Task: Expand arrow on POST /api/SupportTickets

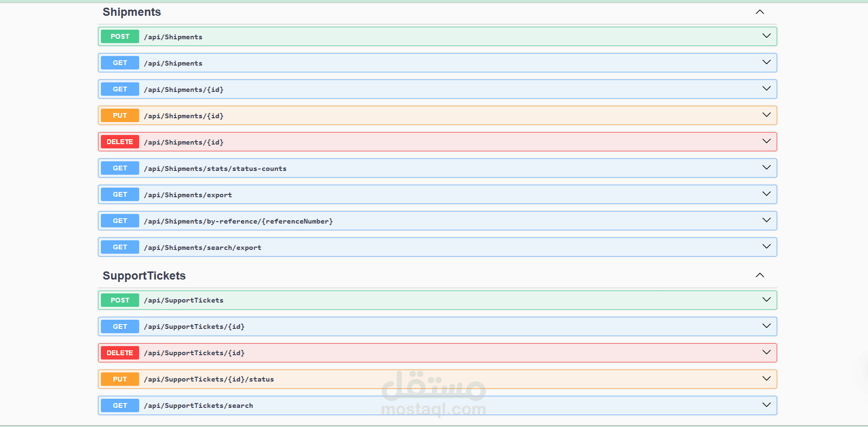Action: click(766, 300)
